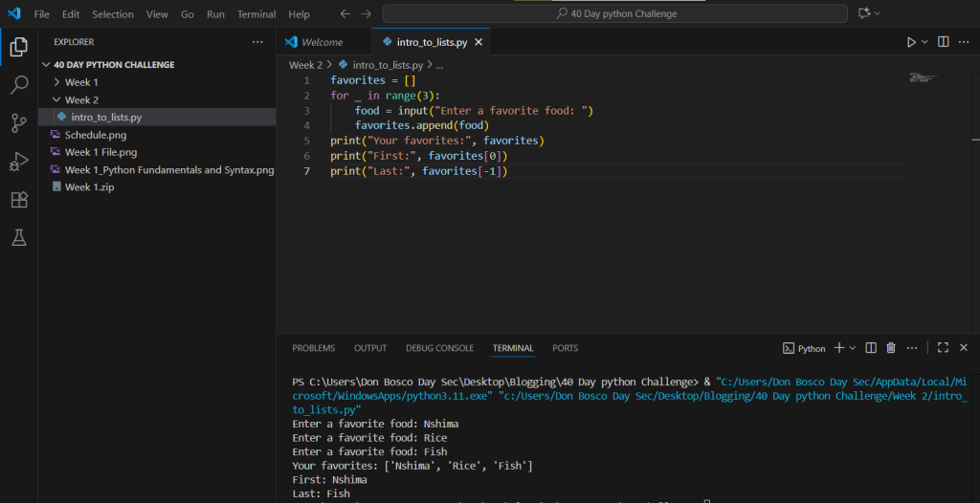Open Schedule.png from the Explorer
This screenshot has width=980, height=503.
[x=95, y=135]
